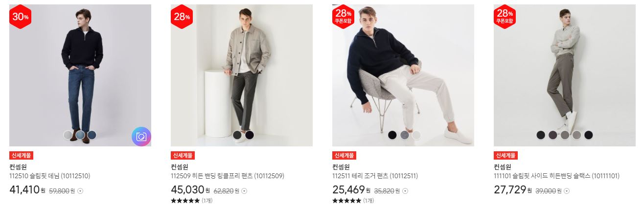This screenshot has height=212, width=644.
Task: Click the 28% badge on the ring-clip pants
Action: (182, 17)
